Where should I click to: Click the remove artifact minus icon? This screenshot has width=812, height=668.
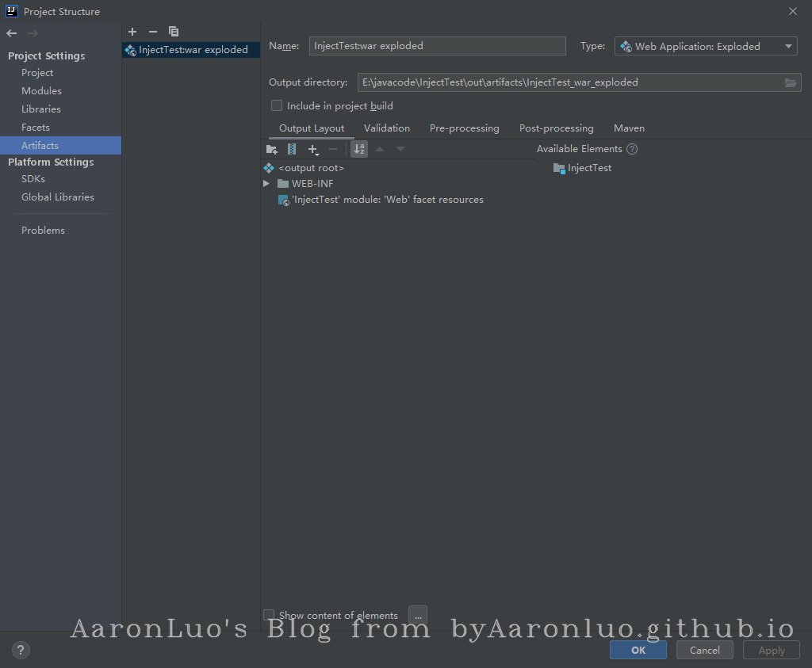click(153, 32)
